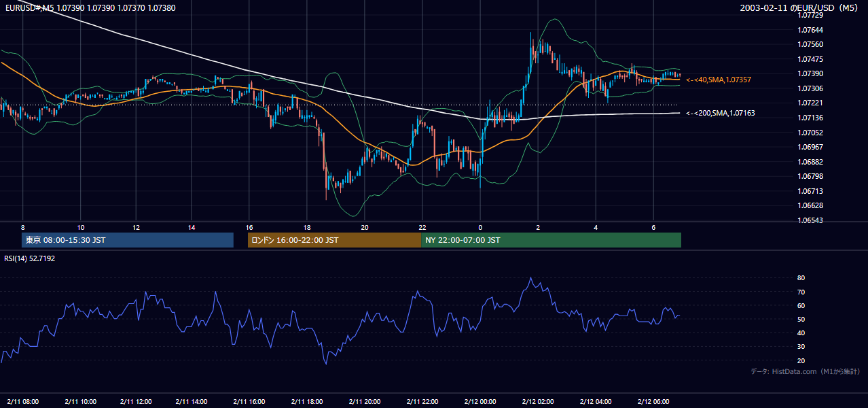Click price level 1.07644 on the price scale
This screenshot has height=408, width=868.
tap(810, 30)
